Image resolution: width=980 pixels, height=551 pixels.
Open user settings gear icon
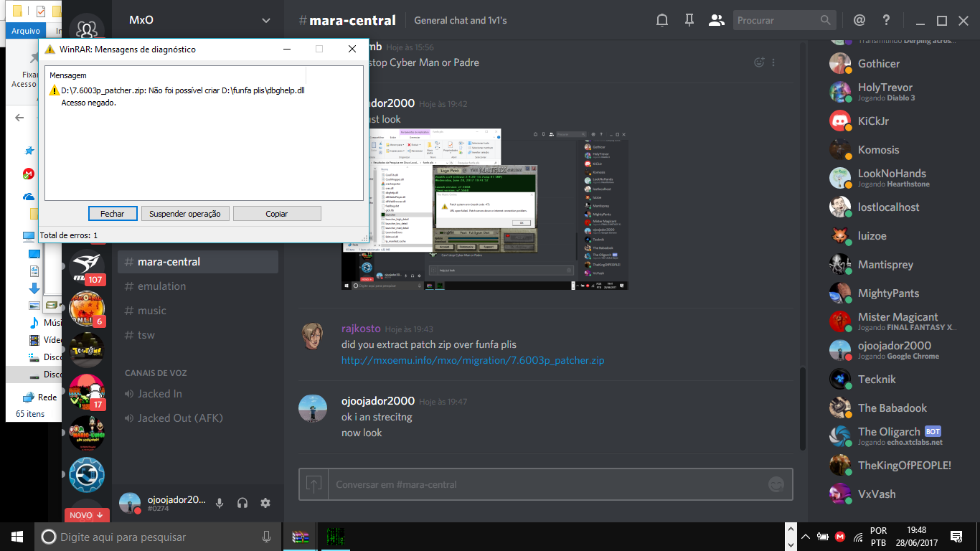point(265,503)
